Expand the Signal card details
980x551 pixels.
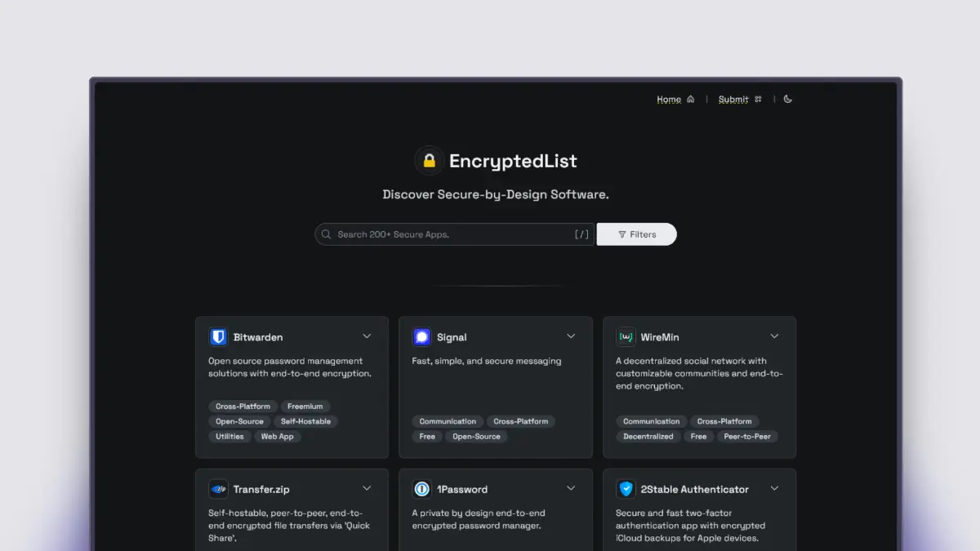(x=571, y=336)
